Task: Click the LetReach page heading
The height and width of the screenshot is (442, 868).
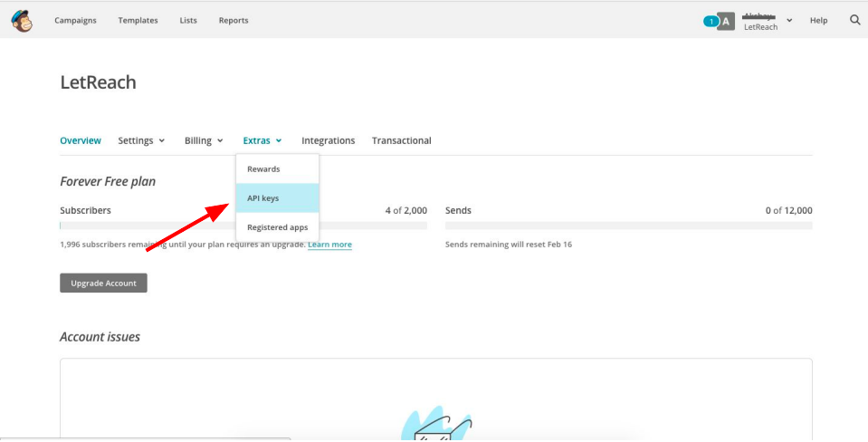Action: click(x=98, y=82)
